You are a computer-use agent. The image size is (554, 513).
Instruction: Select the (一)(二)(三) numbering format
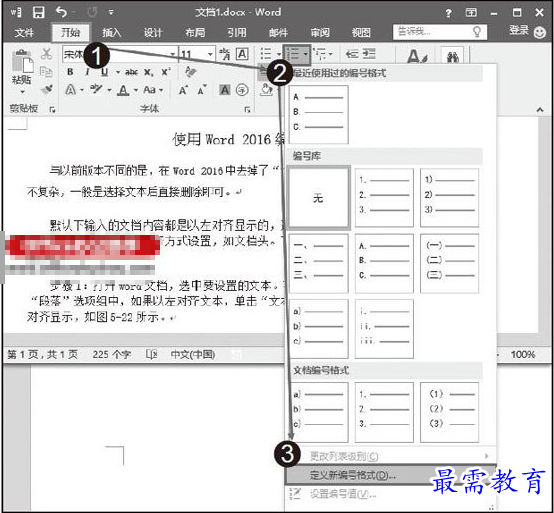pos(449,263)
